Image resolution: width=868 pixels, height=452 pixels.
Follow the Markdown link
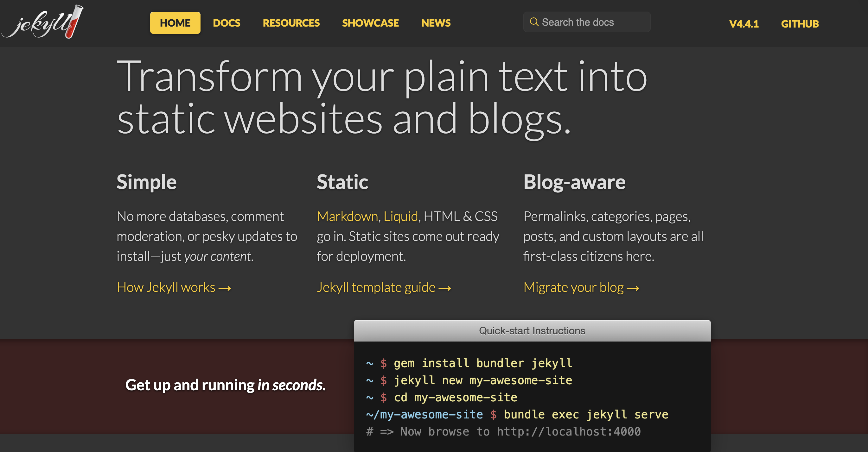(x=347, y=217)
